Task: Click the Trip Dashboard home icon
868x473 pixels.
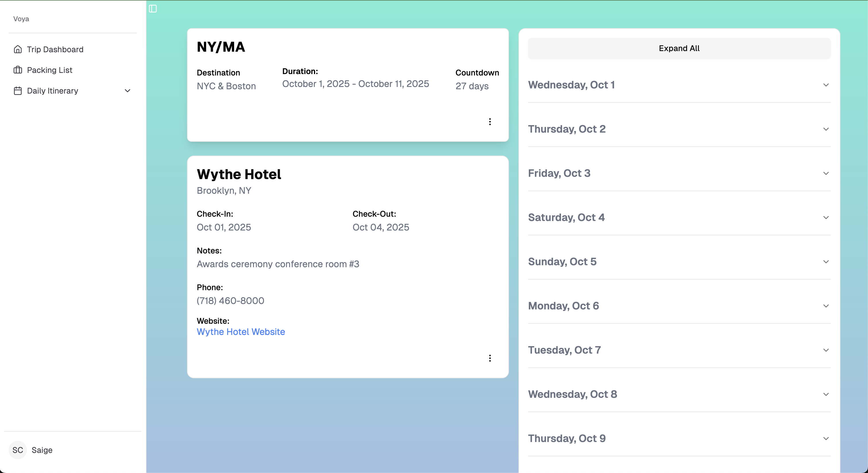Action: (x=18, y=49)
